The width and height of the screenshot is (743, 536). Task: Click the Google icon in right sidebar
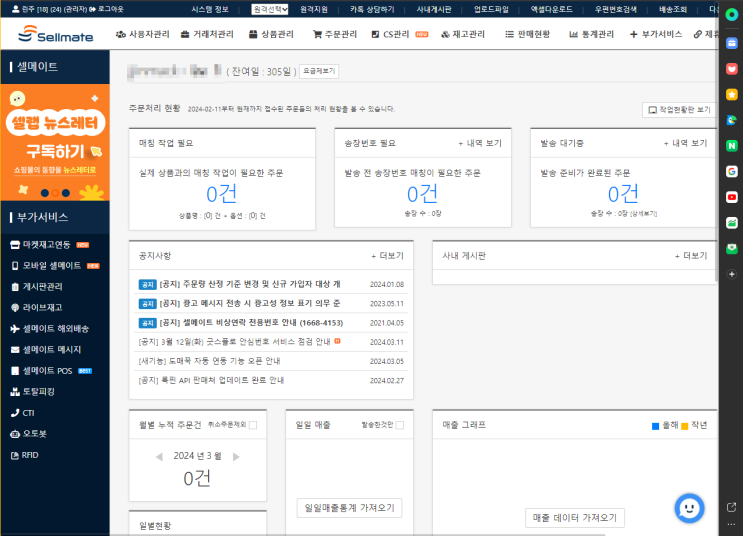click(x=732, y=172)
